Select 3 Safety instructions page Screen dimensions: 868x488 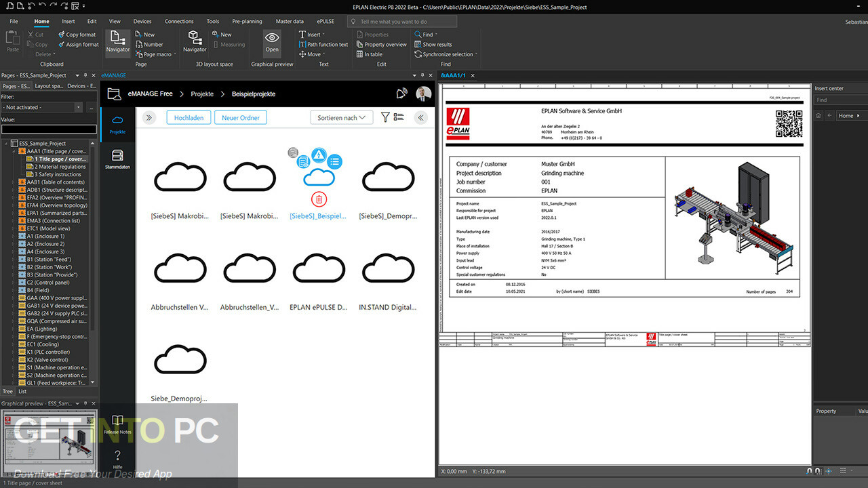[54, 174]
